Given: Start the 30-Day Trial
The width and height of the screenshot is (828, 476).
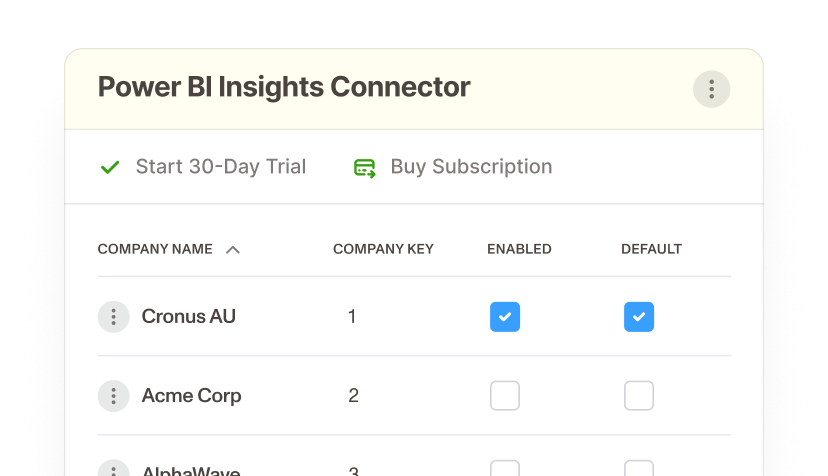Looking at the screenshot, I should click(221, 166).
